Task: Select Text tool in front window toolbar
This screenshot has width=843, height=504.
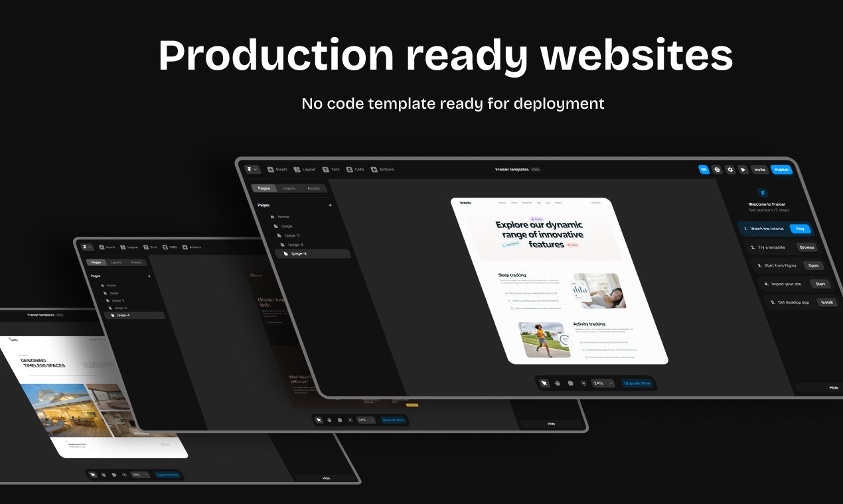Action: coord(331,169)
